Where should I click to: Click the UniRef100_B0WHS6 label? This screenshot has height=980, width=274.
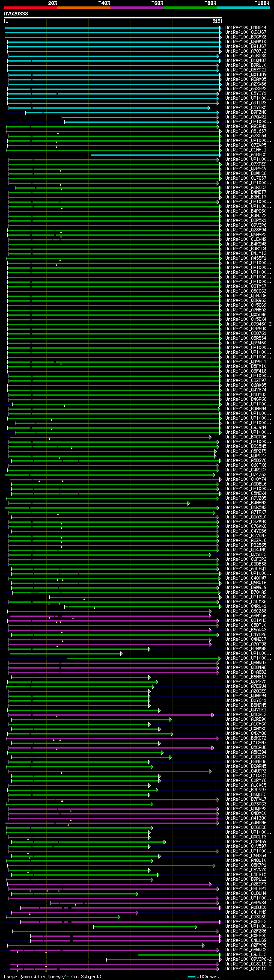tap(246, 173)
